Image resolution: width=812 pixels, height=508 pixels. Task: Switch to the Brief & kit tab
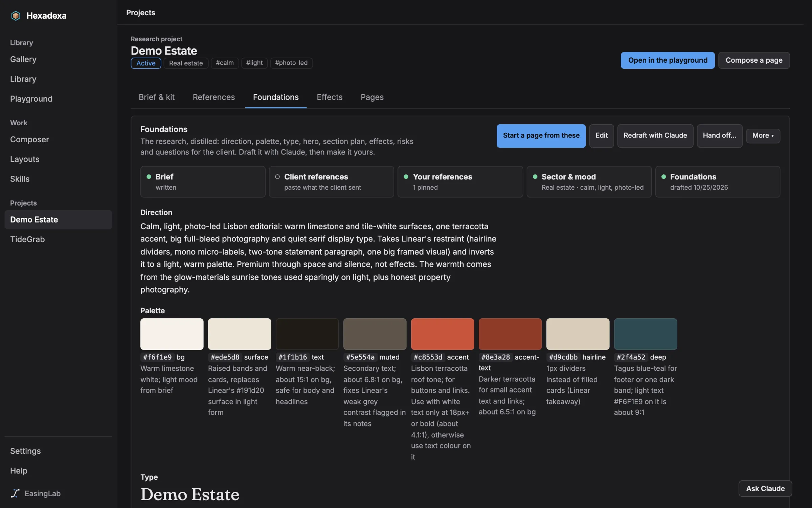[x=156, y=97]
